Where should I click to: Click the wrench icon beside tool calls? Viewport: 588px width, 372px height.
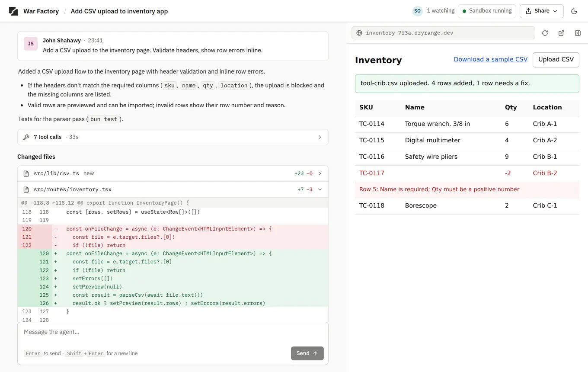tap(26, 137)
